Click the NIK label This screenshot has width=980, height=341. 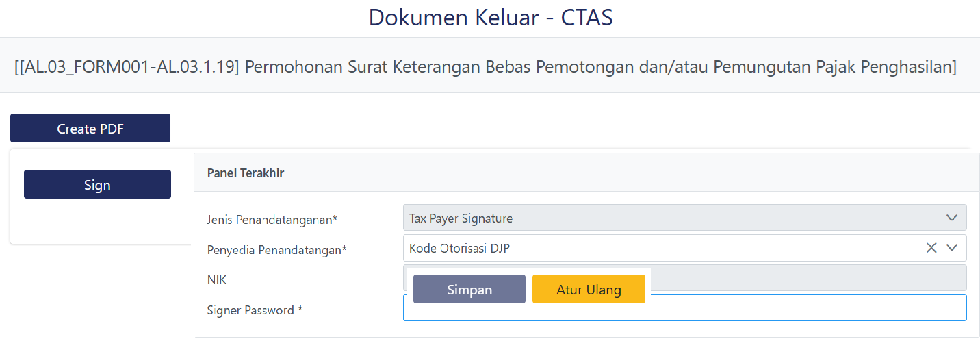tap(217, 279)
